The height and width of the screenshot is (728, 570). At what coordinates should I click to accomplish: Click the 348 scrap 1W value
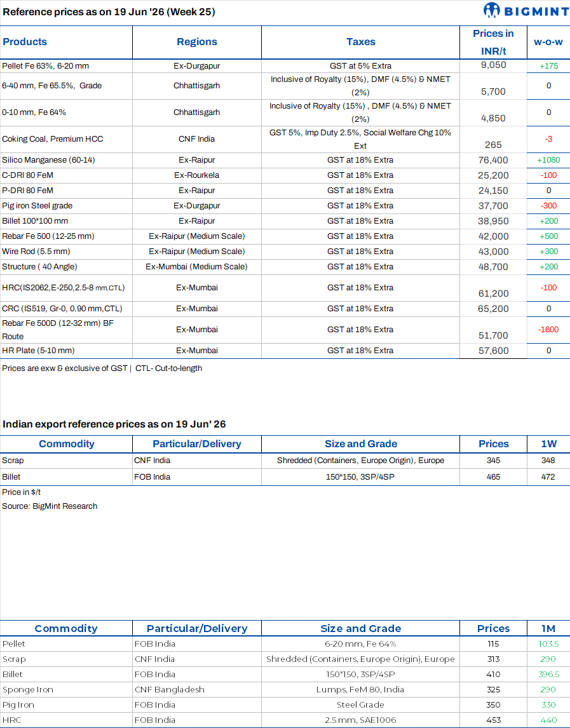tap(548, 461)
